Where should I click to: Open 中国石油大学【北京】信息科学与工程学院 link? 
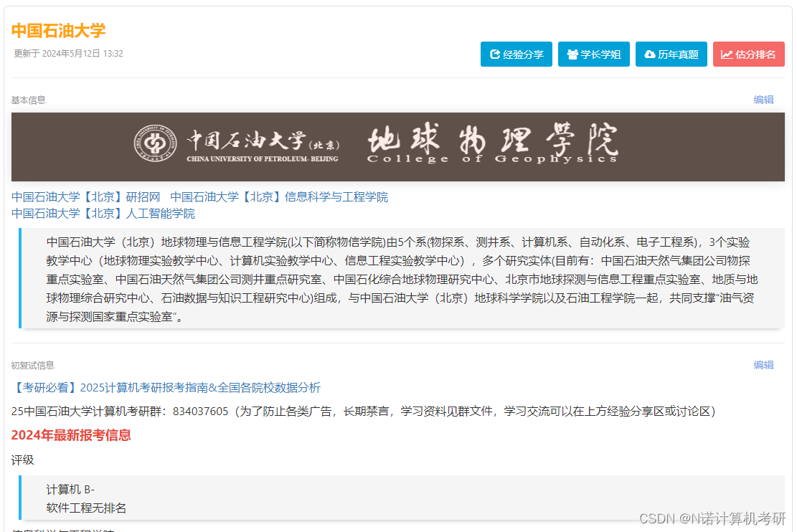[x=279, y=196]
